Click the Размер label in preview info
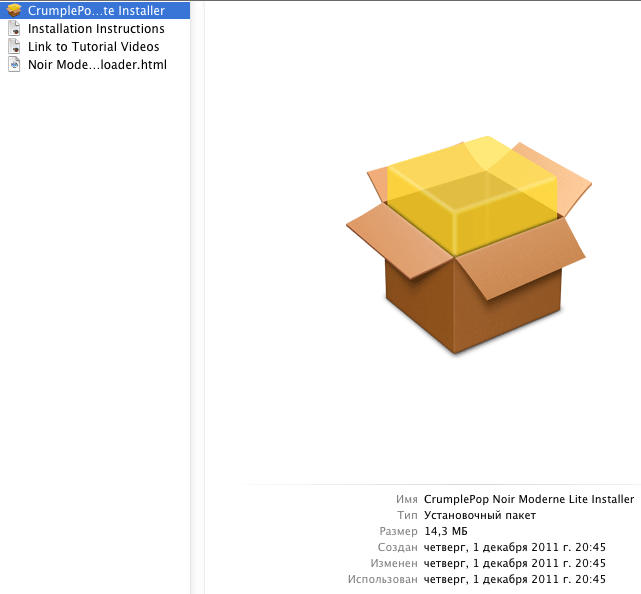Image resolution: width=641 pixels, height=594 pixels. (399, 531)
